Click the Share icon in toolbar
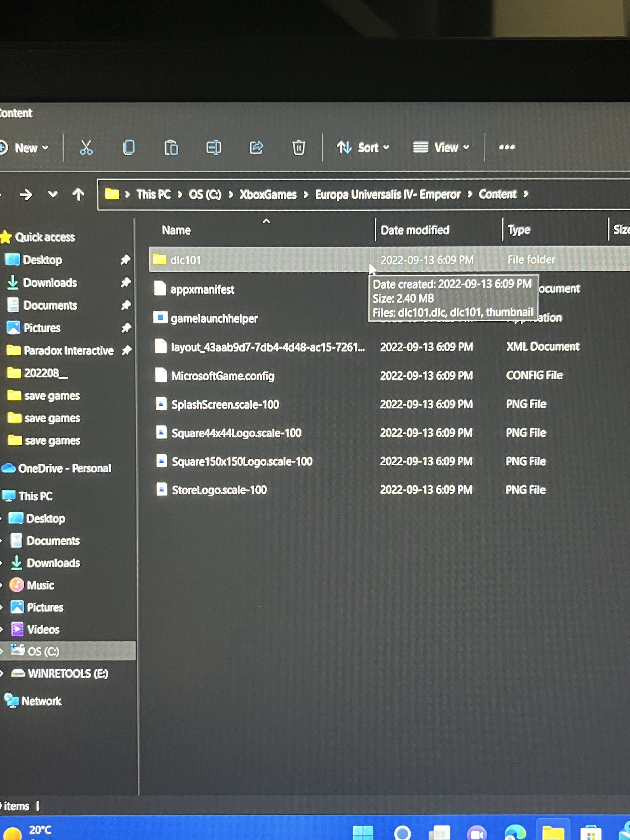Screen dimensions: 630x840 point(256,148)
